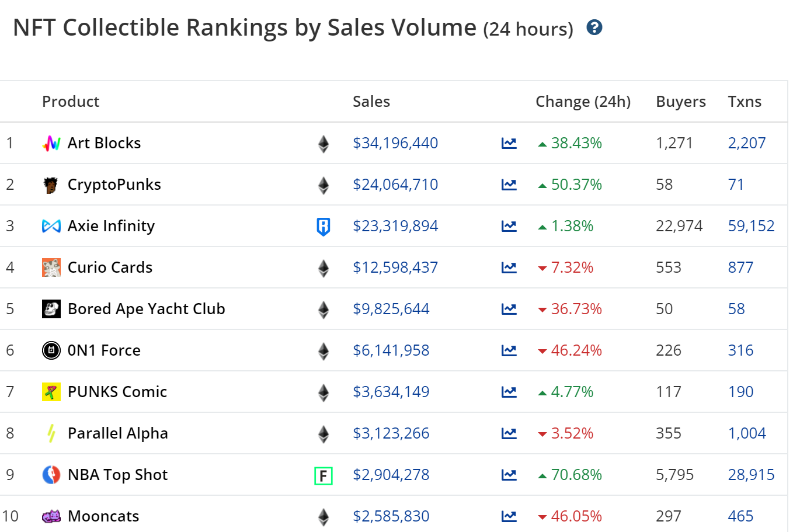Open the chart icon for CryptoPunks
This screenshot has width=793, height=532.
[509, 185]
